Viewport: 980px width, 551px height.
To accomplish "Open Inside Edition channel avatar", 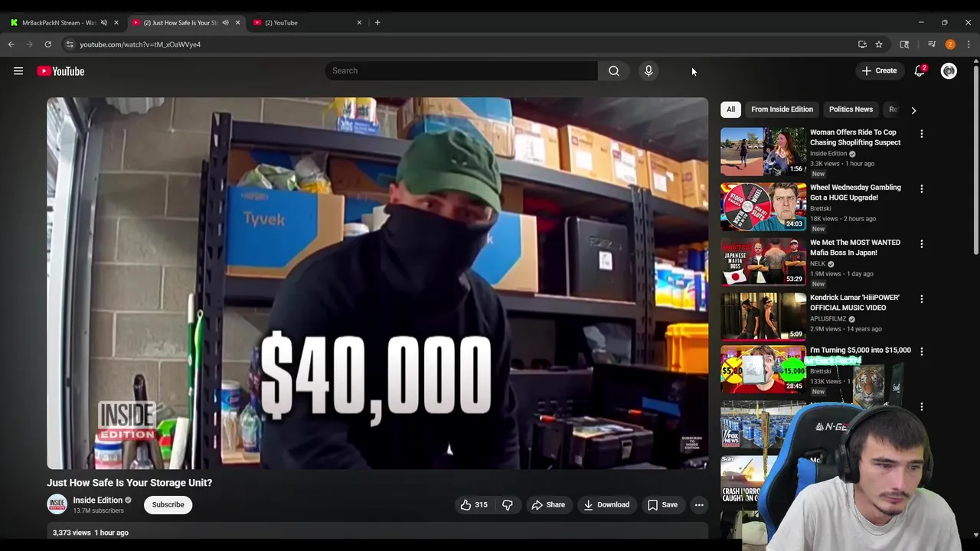I will point(57,504).
